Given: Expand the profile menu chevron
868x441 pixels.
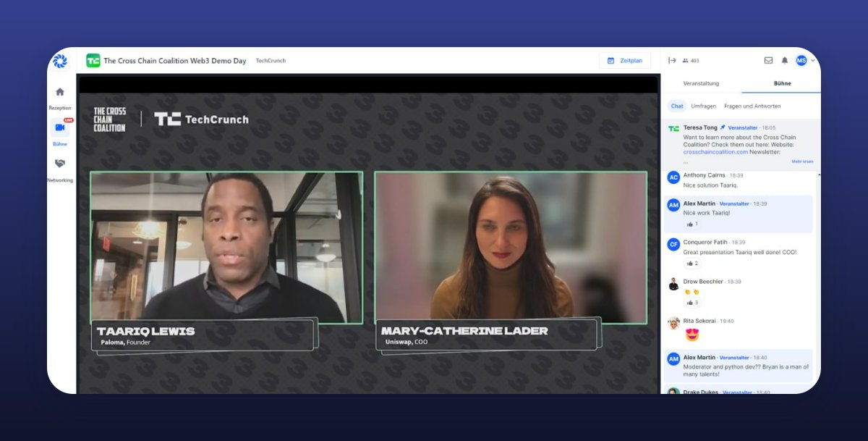Looking at the screenshot, I should pos(813,61).
